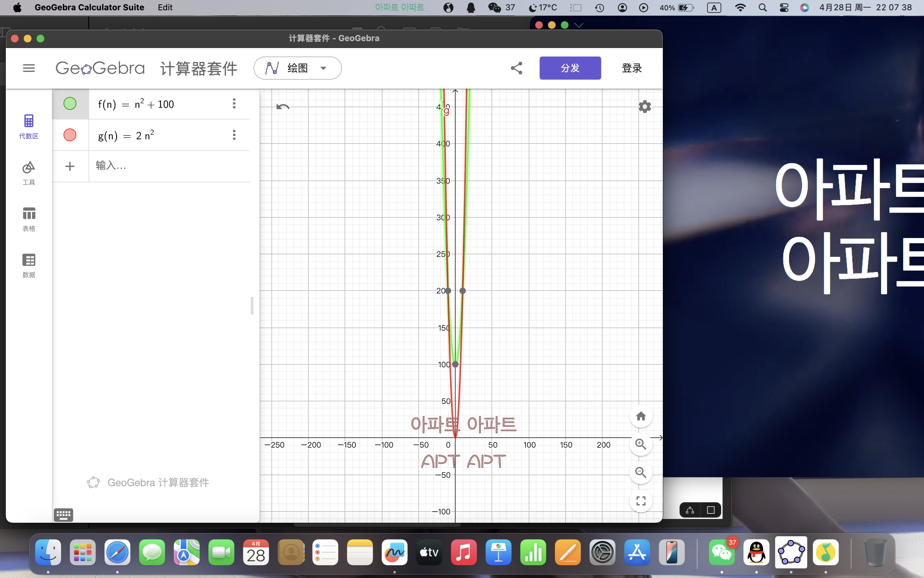The image size is (924, 578).
Task: Open the Apple menu
Action: (x=17, y=7)
